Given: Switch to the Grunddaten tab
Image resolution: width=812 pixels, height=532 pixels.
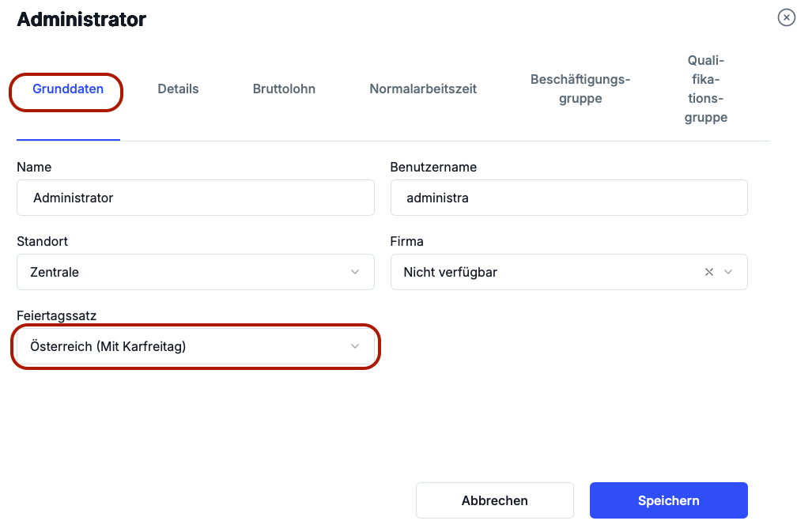Looking at the screenshot, I should click(68, 89).
